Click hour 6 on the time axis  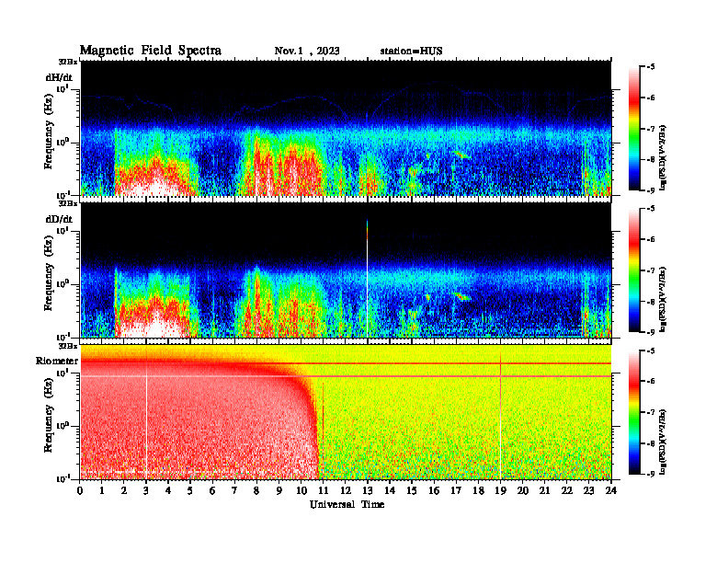pyautogui.click(x=212, y=490)
